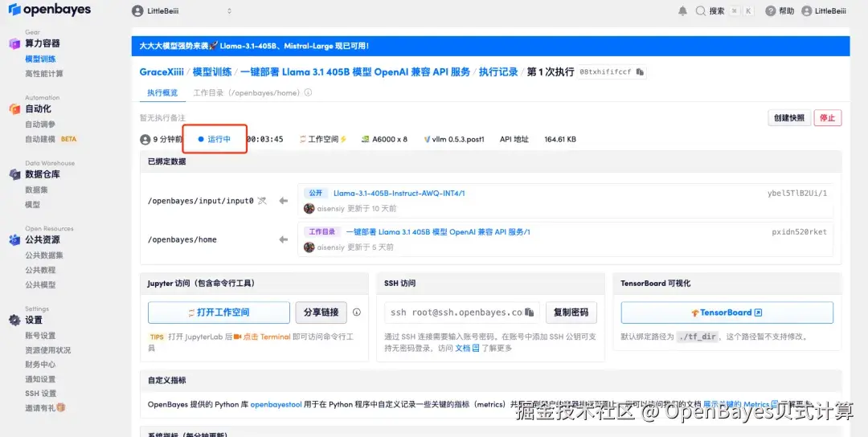Open 通知设置 in the sidebar
This screenshot has height=437, width=868.
tap(40, 379)
